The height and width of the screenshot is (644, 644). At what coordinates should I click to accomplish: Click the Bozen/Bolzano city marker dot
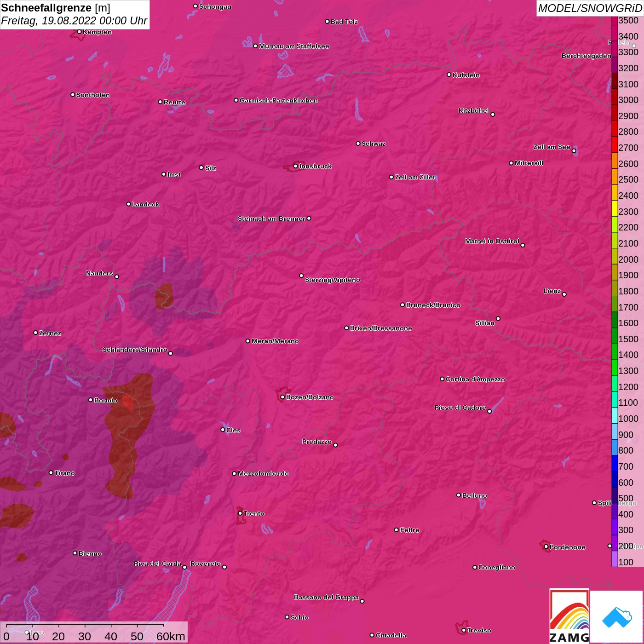pos(282,397)
